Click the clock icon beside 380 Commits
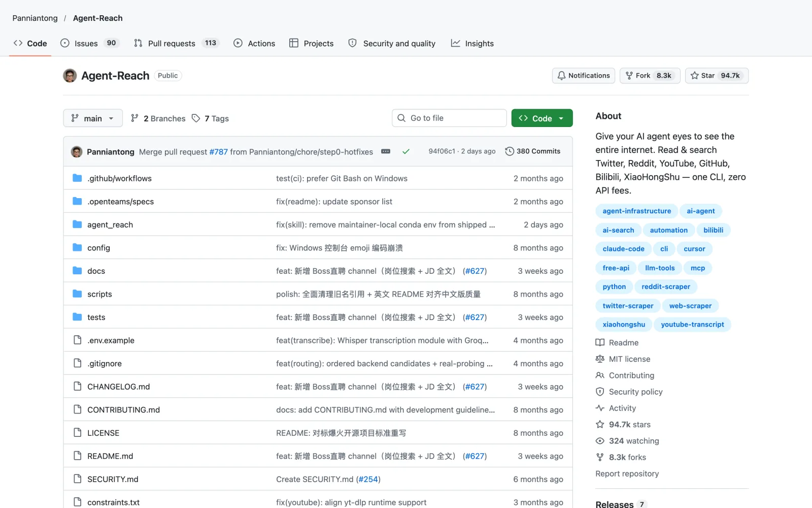Viewport: 812px width, 508px height. pos(510,151)
